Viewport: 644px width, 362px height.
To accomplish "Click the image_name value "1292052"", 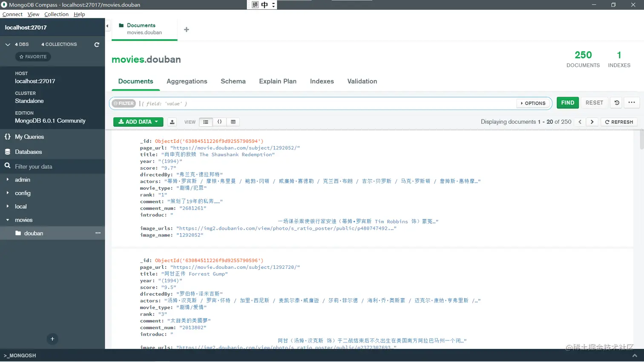I will 190,235.
